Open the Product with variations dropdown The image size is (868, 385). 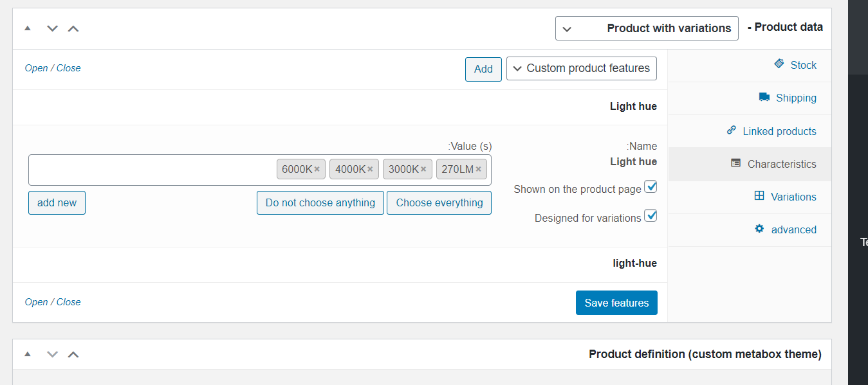[x=646, y=28]
